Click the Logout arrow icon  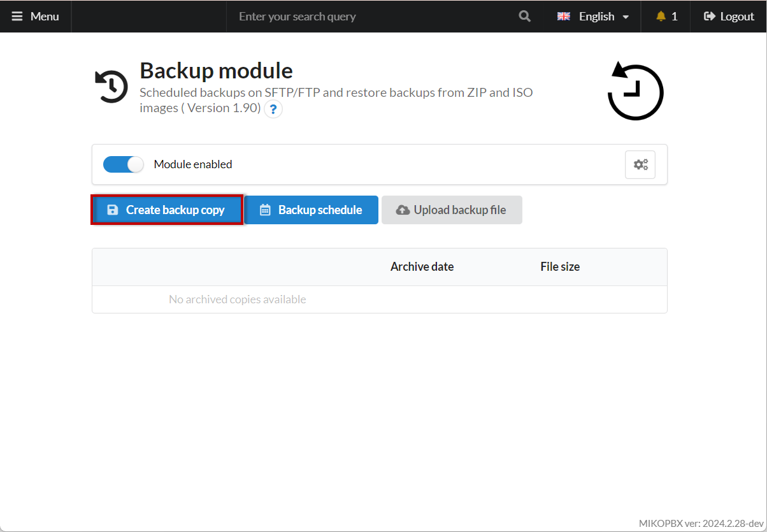[x=709, y=17]
